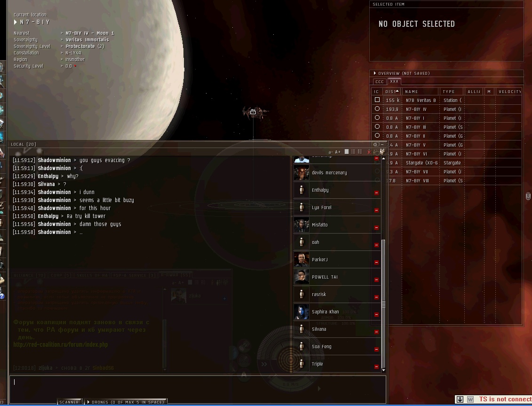Decrease chat font size with a- icon
Image resolution: width=532 pixels, height=406 pixels.
pyautogui.click(x=331, y=152)
